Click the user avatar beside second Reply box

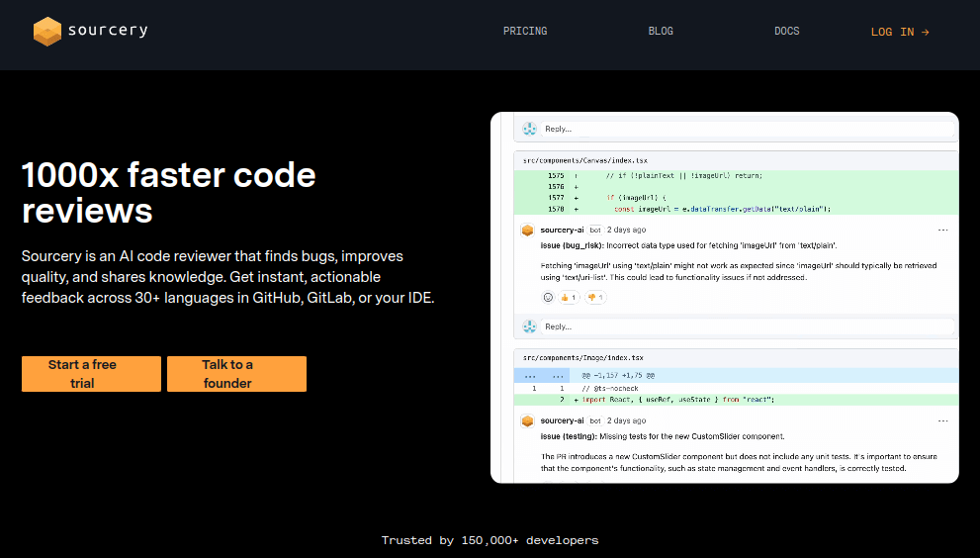click(530, 326)
